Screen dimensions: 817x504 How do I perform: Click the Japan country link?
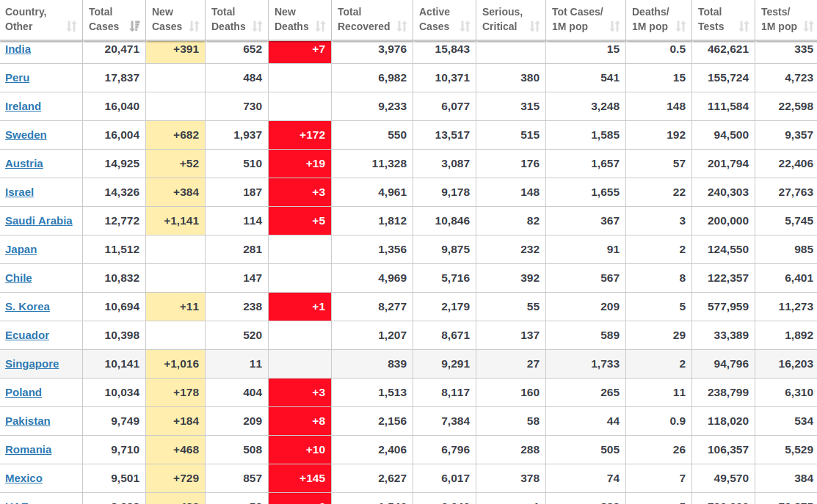tap(21, 249)
